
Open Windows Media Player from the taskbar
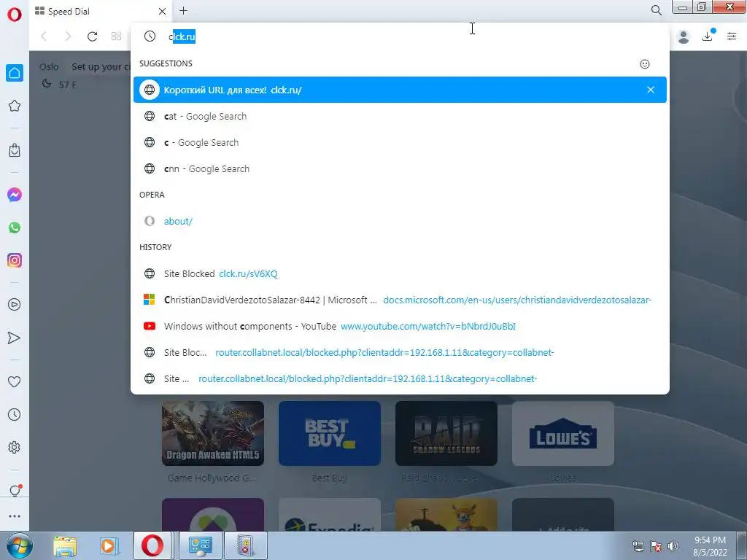(x=109, y=545)
